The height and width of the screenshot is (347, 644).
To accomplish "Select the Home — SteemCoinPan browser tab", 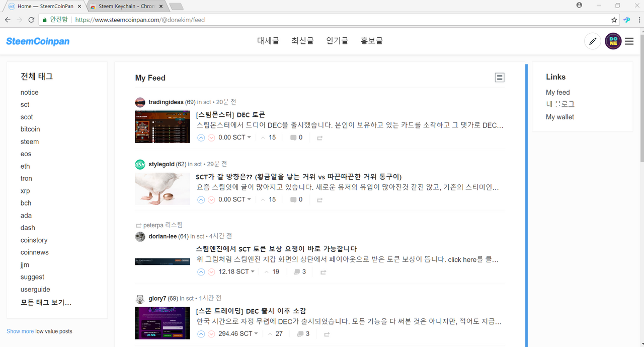I will coord(44,7).
